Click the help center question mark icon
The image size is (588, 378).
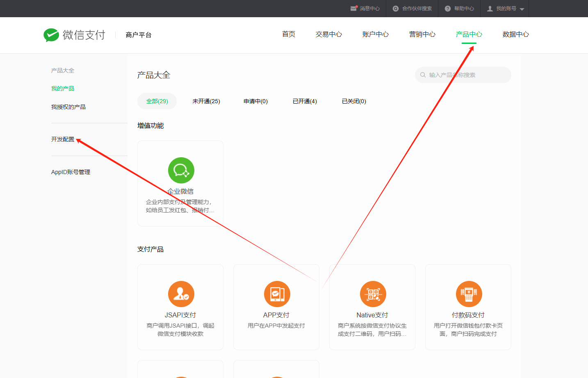tap(448, 9)
